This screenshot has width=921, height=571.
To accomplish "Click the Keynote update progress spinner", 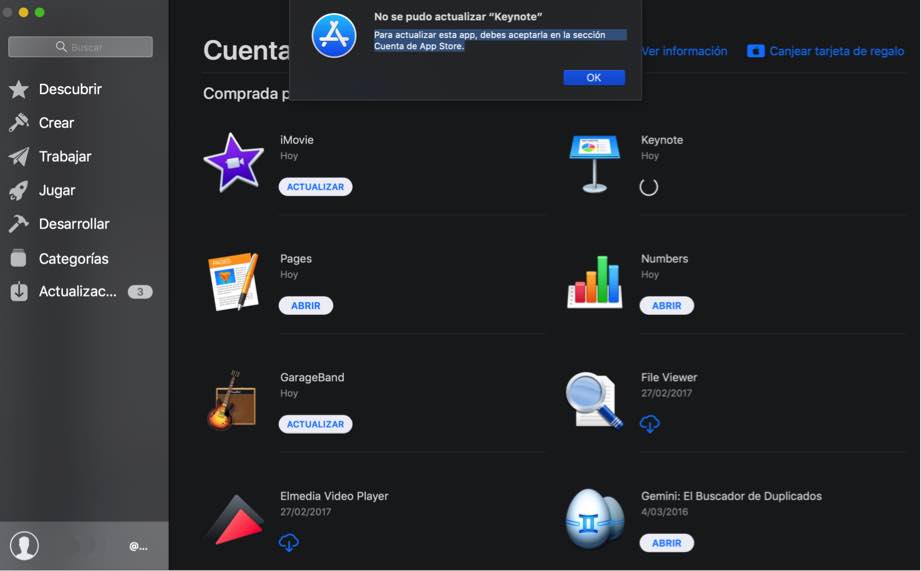I will 648,187.
